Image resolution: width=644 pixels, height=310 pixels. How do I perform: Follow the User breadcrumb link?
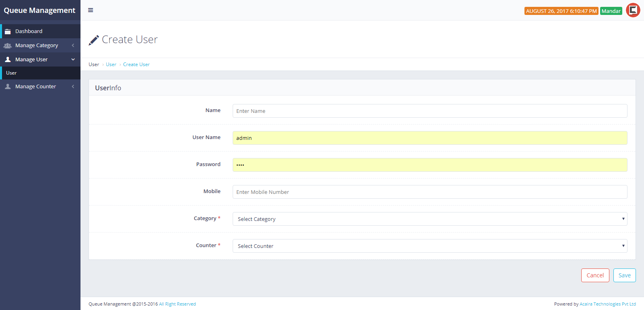coord(111,64)
